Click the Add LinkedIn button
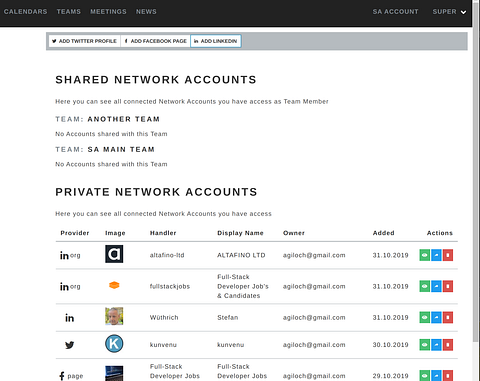 216,41
